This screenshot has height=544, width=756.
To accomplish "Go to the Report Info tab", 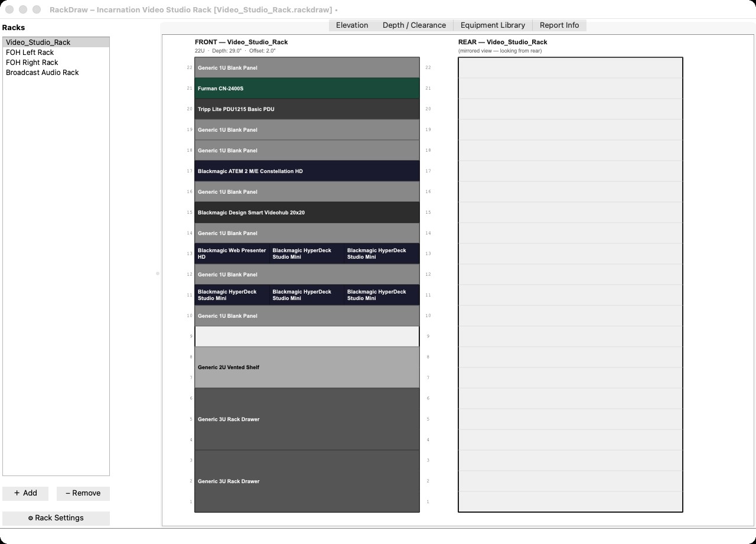I will [559, 25].
